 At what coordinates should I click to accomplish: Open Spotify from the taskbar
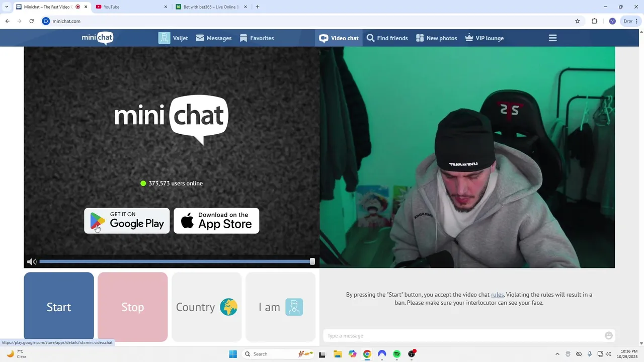click(x=396, y=354)
